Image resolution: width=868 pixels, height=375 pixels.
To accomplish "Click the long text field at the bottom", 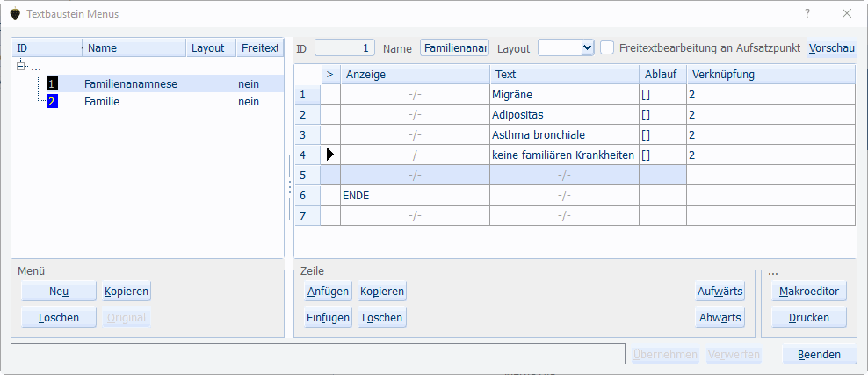I will (318, 354).
